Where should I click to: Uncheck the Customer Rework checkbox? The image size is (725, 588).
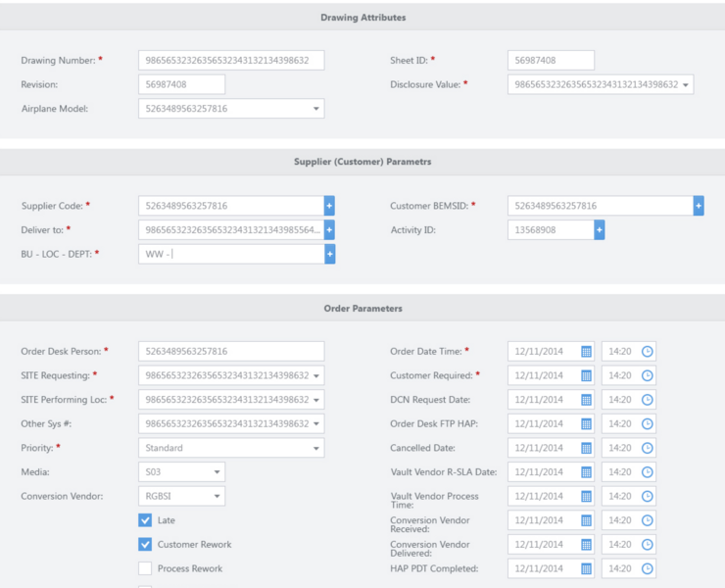click(x=145, y=545)
